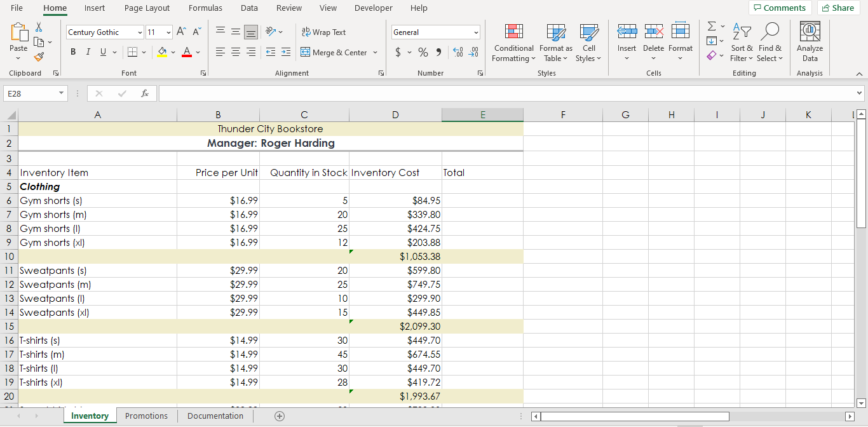This screenshot has height=427, width=868.
Task: Increase the font size
Action: tap(182, 32)
